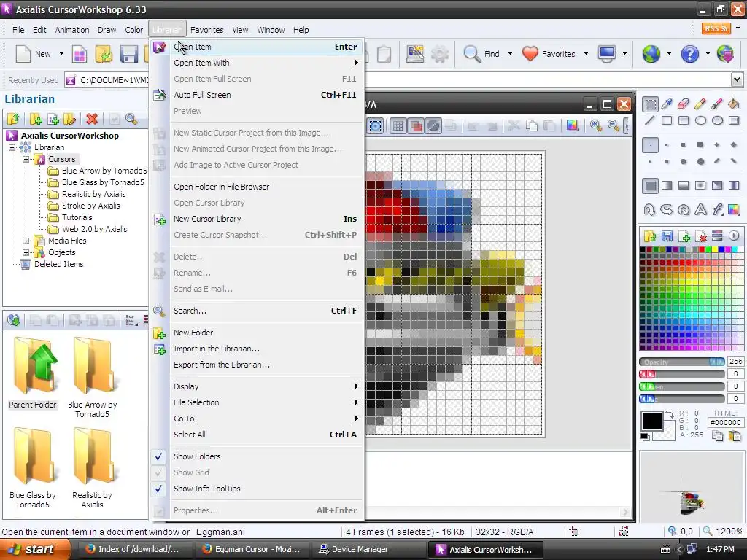Select Open Folder in File Browser

[x=257, y=187]
